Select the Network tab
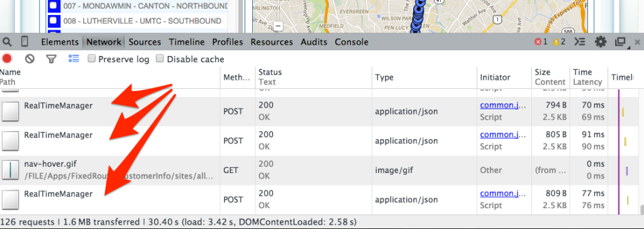This screenshot has height=229, width=644. (104, 42)
